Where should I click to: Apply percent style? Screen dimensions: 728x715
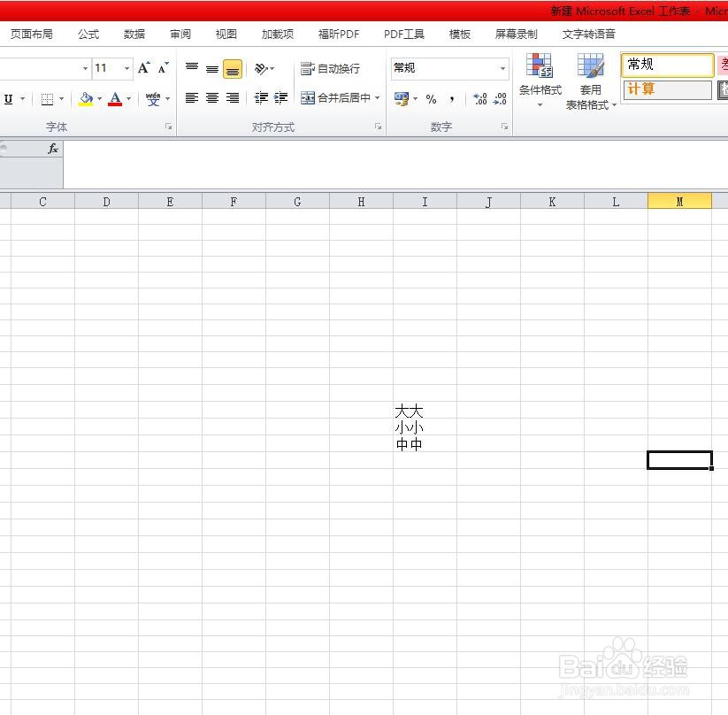431,99
